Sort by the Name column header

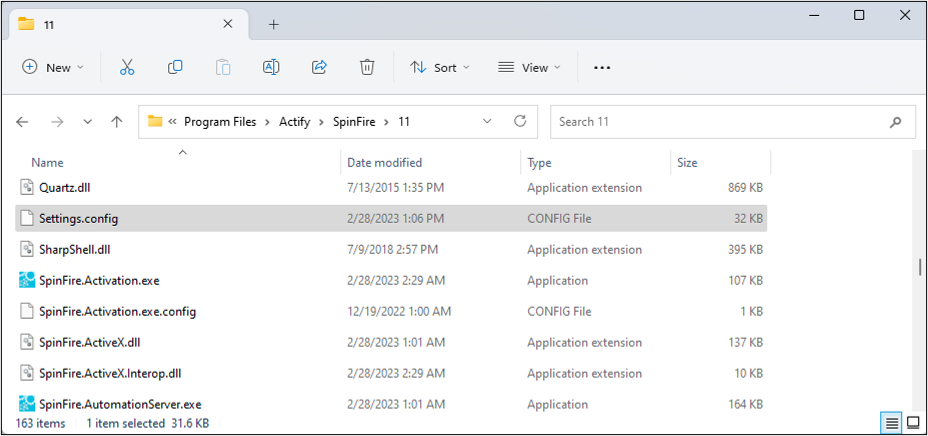coord(47,163)
